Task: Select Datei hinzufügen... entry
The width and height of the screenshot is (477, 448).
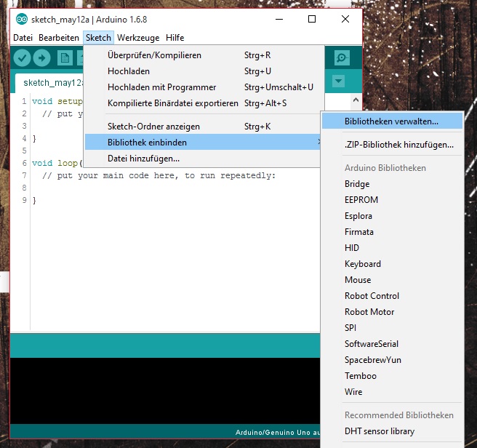Action: point(202,159)
